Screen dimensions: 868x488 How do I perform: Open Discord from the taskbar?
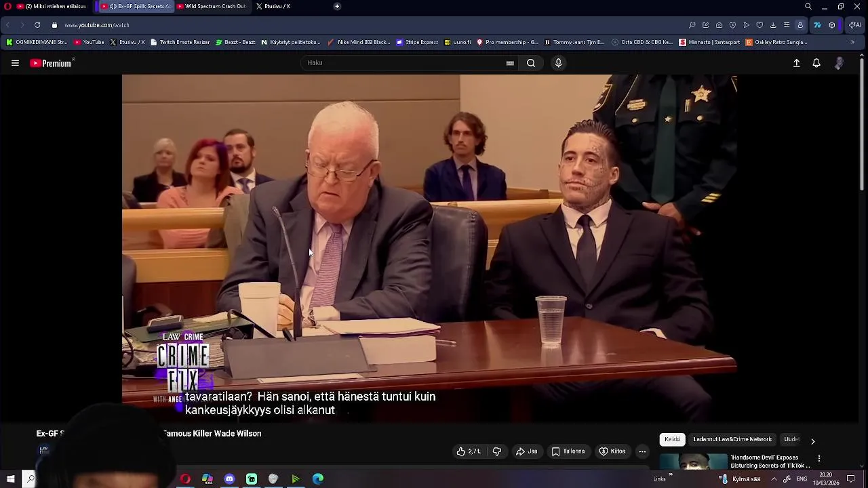coord(229,479)
